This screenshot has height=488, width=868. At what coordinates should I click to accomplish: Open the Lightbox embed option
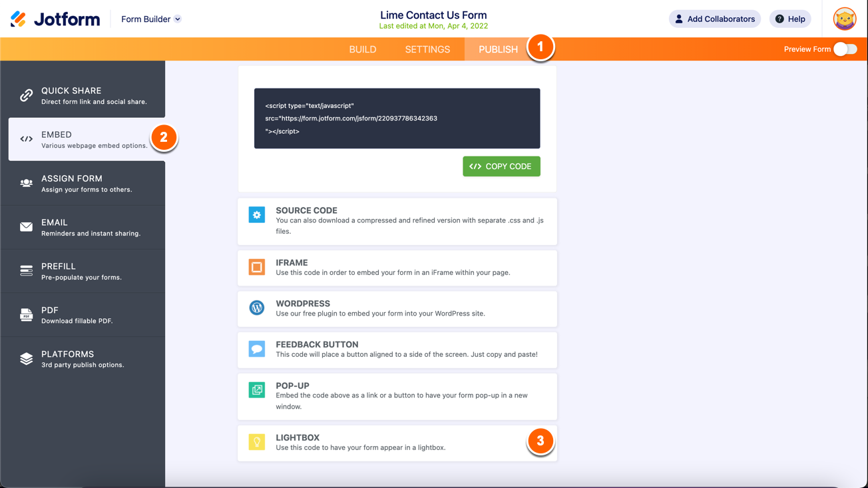coord(397,443)
